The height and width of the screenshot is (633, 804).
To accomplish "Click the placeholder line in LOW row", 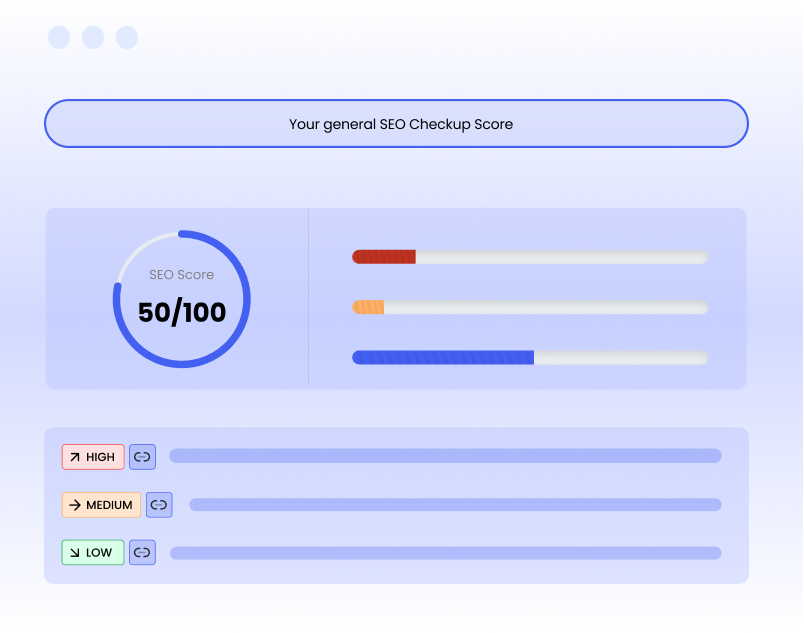I will [x=446, y=553].
